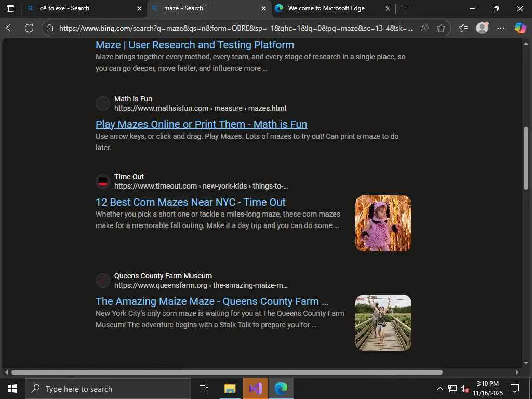This screenshot has height=399, width=532.
Task: Refresh the page
Action: click(x=29, y=28)
